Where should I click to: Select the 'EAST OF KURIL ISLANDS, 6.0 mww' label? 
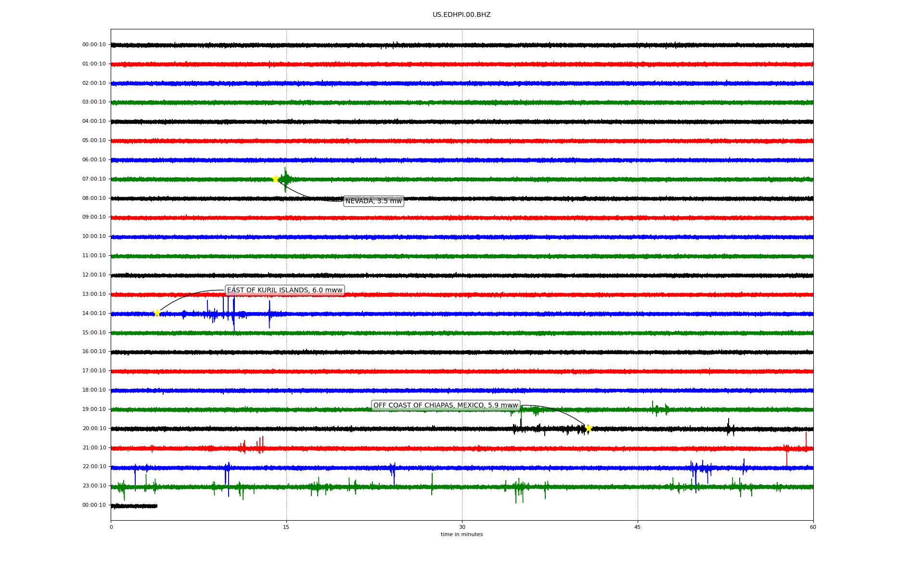[285, 290]
